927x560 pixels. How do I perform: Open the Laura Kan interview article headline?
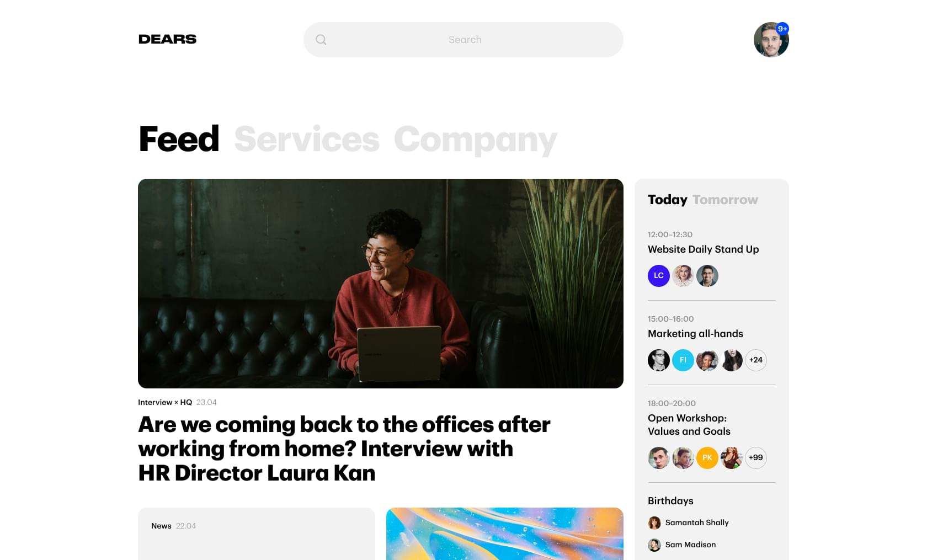click(344, 449)
